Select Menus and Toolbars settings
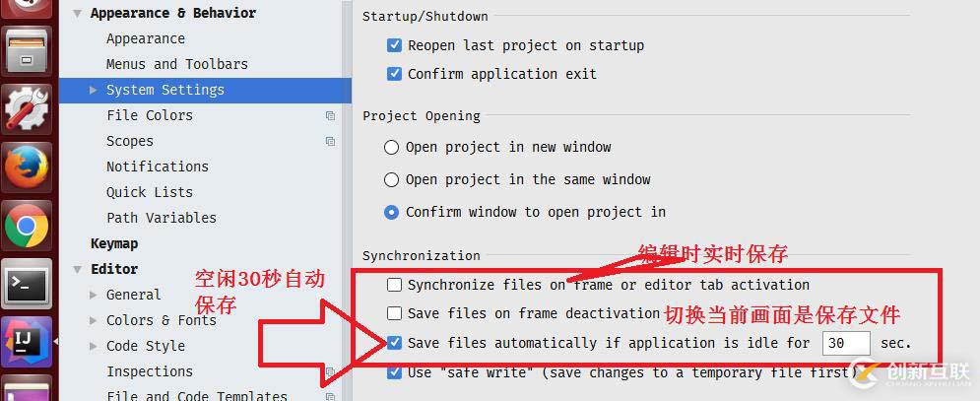This screenshot has width=980, height=401. coord(177,64)
